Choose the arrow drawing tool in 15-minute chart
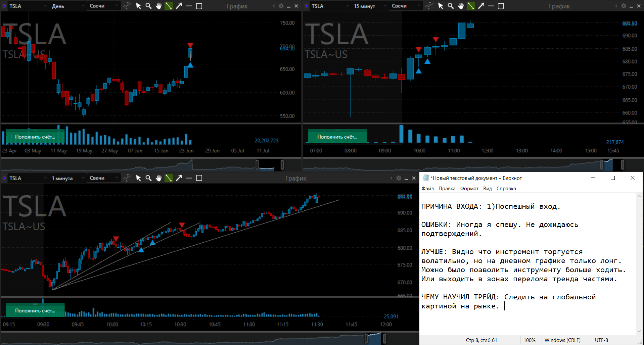 click(481, 6)
